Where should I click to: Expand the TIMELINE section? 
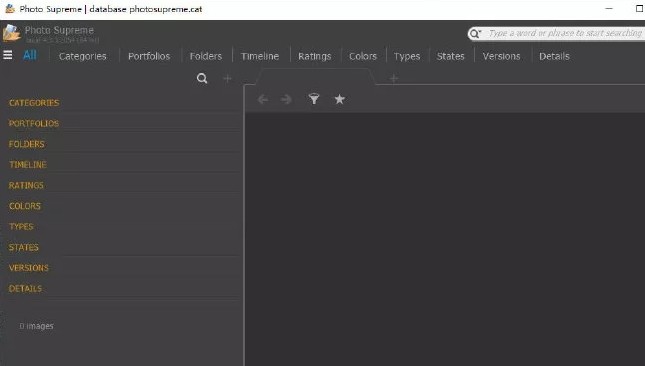(x=28, y=164)
